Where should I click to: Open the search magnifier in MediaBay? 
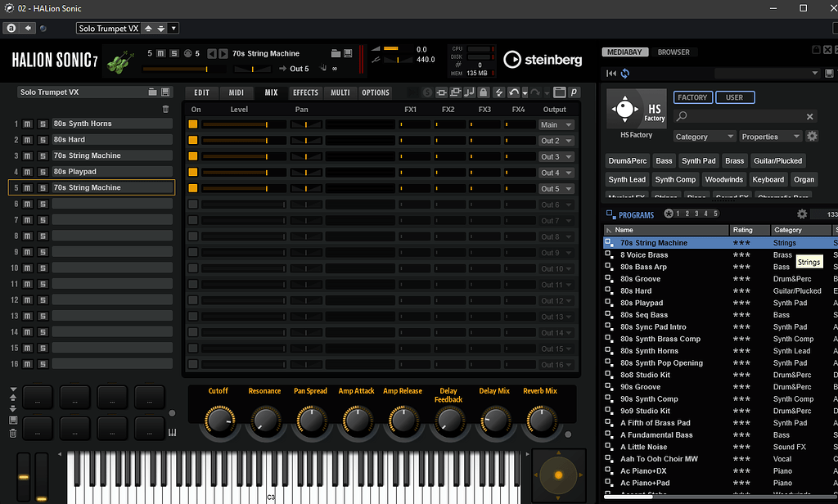click(682, 115)
